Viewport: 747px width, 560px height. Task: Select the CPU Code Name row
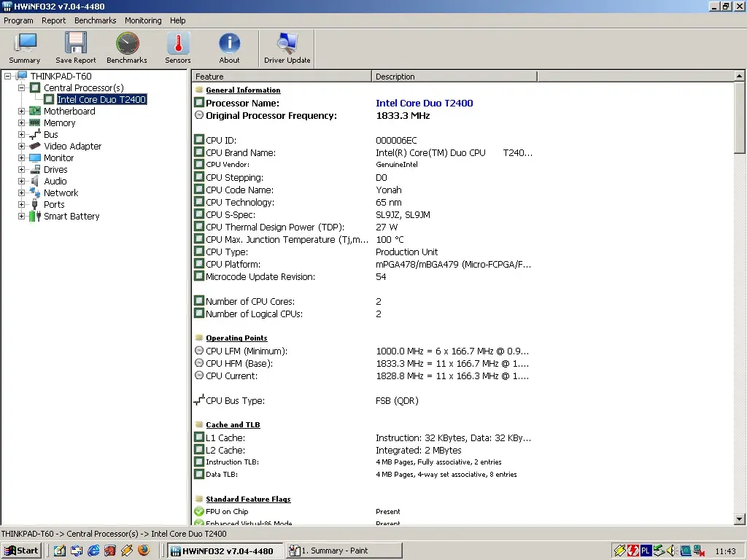point(364,190)
